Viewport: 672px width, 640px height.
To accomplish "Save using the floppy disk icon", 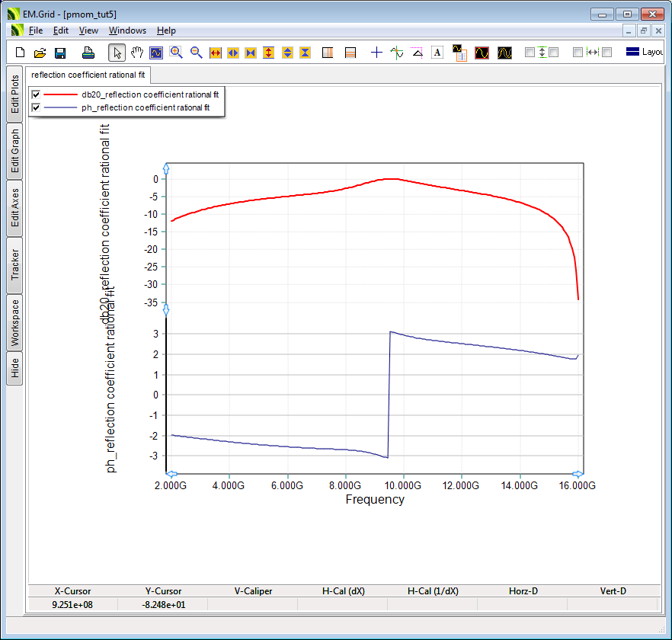I will (60, 53).
